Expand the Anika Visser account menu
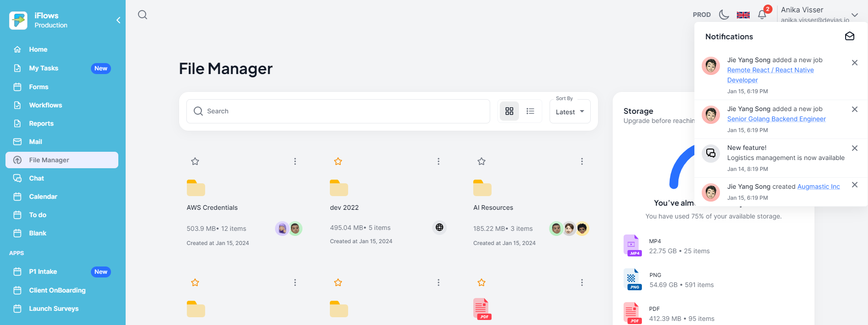 point(854,15)
